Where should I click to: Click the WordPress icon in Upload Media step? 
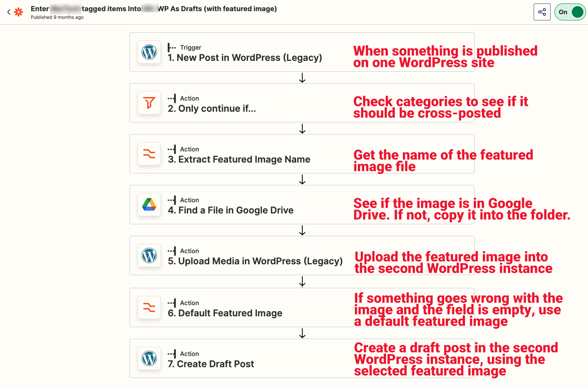click(x=149, y=255)
